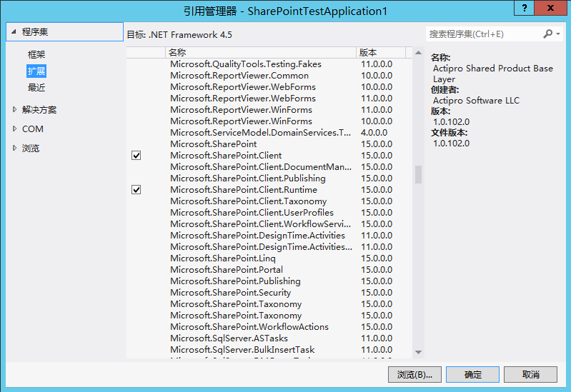Screen dimensions: 571x392
Task: Select Microsoft.ReportViewer.WinForms version 10.0.0.0
Action: (x=269, y=121)
